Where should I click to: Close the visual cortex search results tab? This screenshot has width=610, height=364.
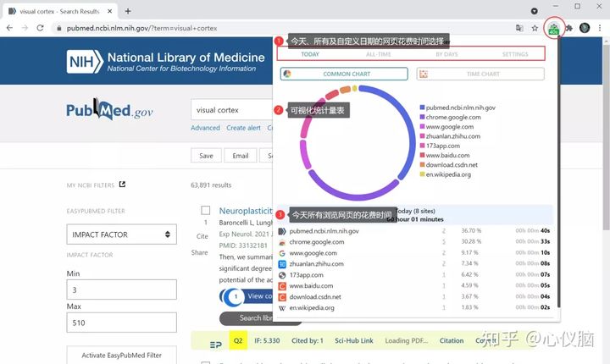click(x=109, y=11)
